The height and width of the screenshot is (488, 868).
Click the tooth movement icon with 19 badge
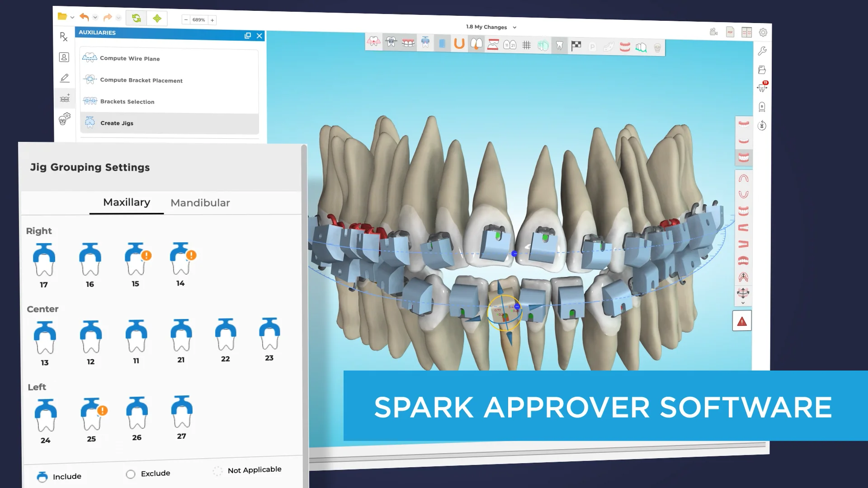(x=762, y=87)
